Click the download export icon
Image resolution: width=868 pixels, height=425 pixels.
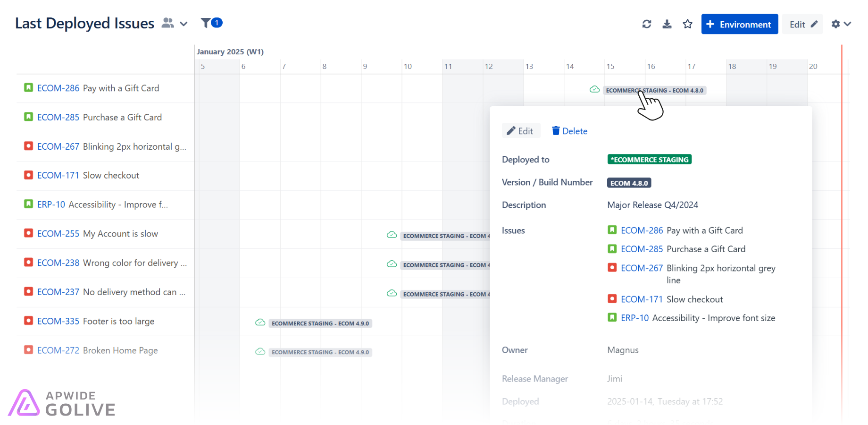pyautogui.click(x=667, y=24)
